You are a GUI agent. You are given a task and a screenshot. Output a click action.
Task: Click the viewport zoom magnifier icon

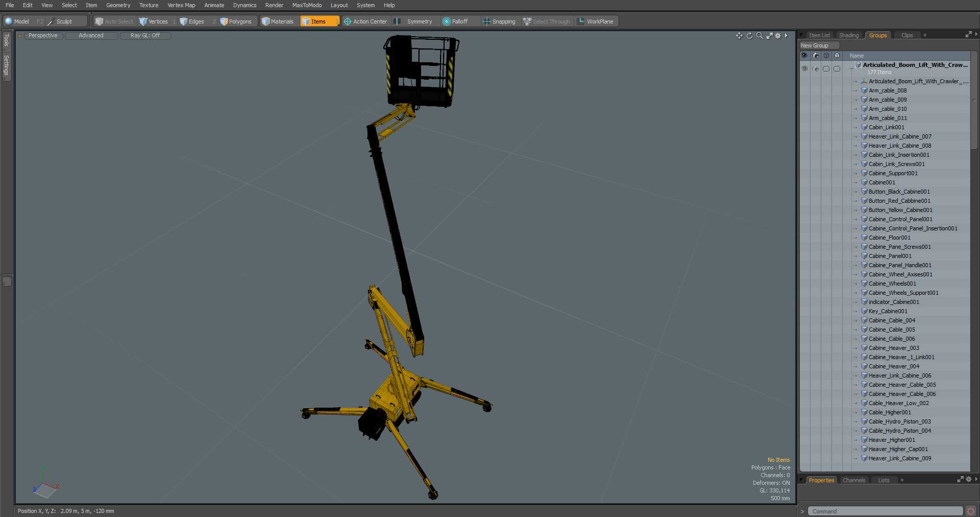759,36
